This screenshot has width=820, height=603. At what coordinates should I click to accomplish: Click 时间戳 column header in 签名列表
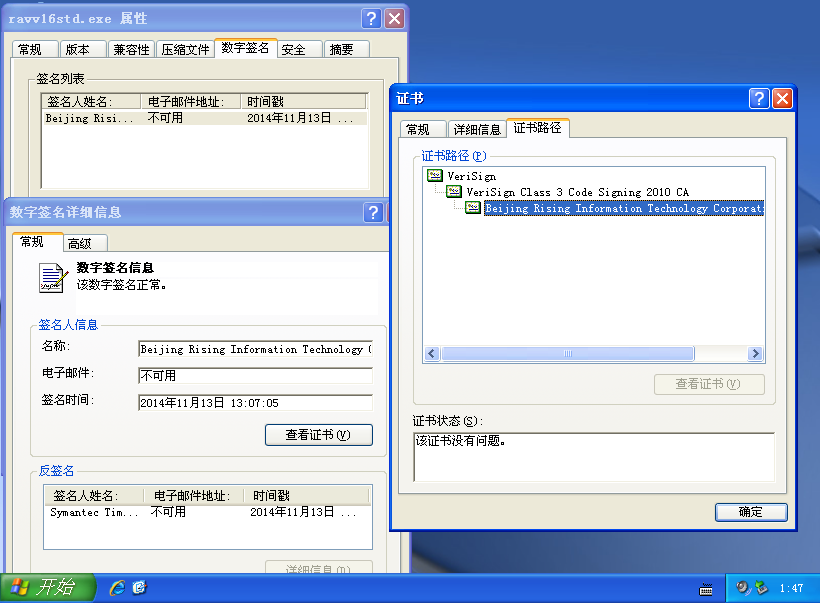coord(303,101)
